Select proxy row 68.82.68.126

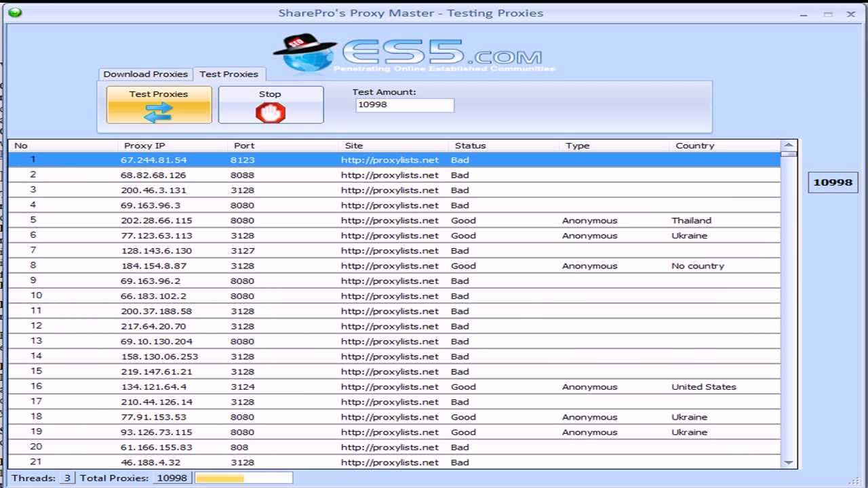[x=394, y=175]
